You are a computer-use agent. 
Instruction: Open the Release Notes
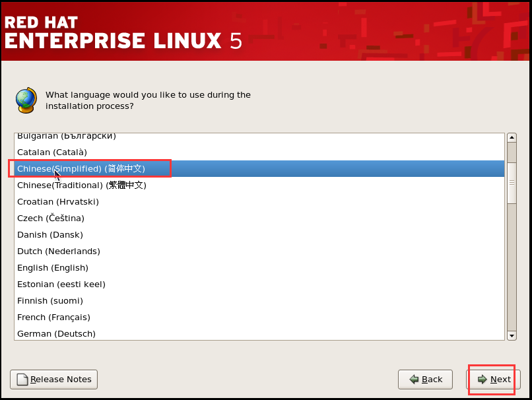[x=53, y=380]
